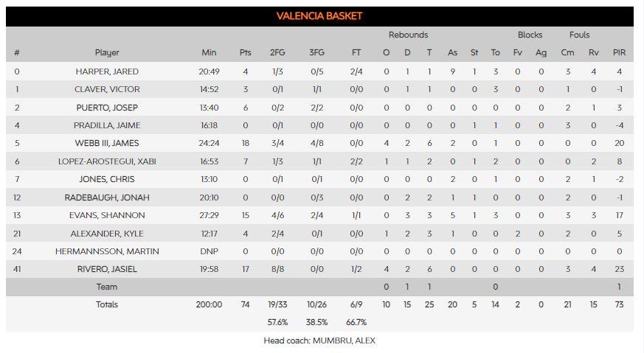Open Jared Harper's player profile link
The width and height of the screenshot is (644, 353).
107,71
